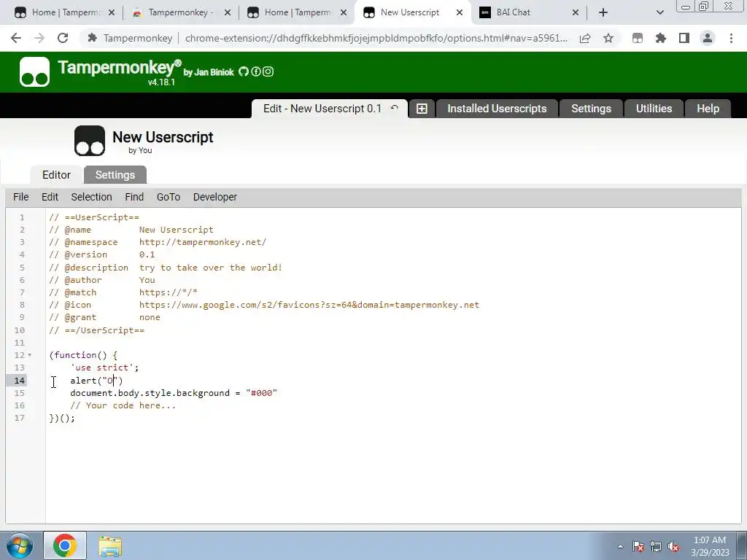The height and width of the screenshot is (560, 747).
Task: Click the @description metadata line
Action: [166, 268]
